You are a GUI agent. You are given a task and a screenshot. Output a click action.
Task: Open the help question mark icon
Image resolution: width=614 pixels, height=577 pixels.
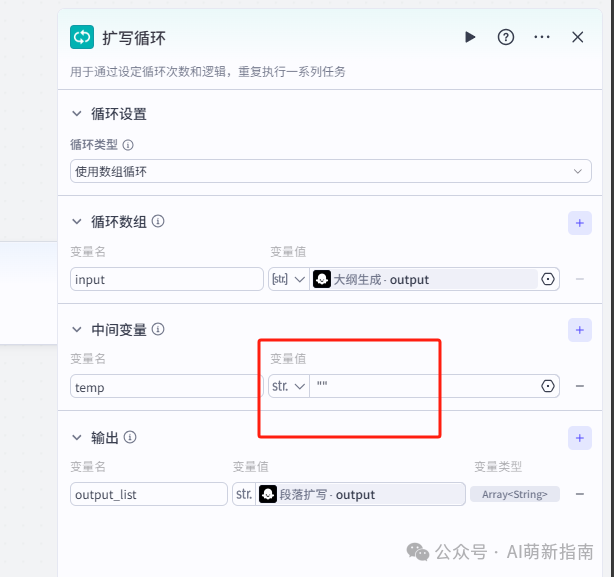506,37
